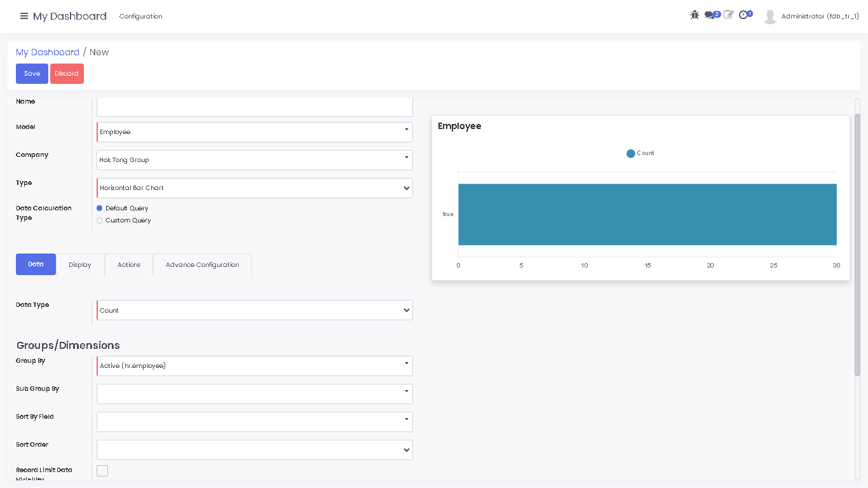868x488 pixels.
Task: Select the Custom Query radio button
Action: 99,220
